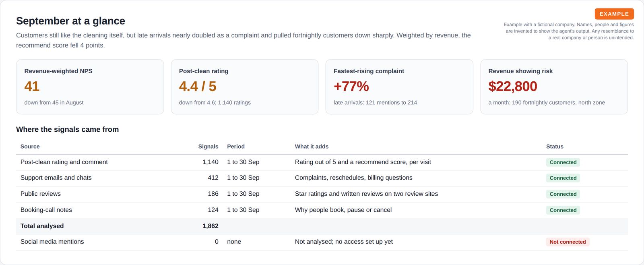Click Connected badge for Support emails row
This screenshot has width=644, height=265.
click(x=563, y=178)
